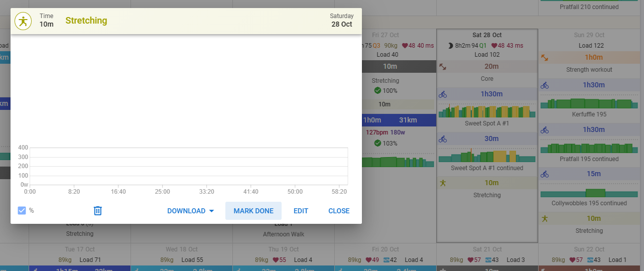Viewport: 644px width, 271px height.
Task: Click the bike icon for Pratfall 195 continued
Action: tap(545, 129)
